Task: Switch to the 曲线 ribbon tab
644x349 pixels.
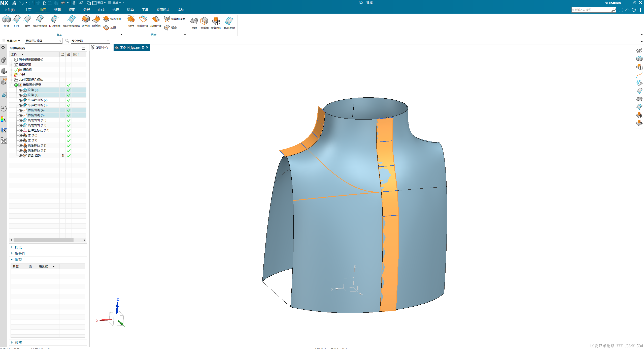Action: pos(101,10)
